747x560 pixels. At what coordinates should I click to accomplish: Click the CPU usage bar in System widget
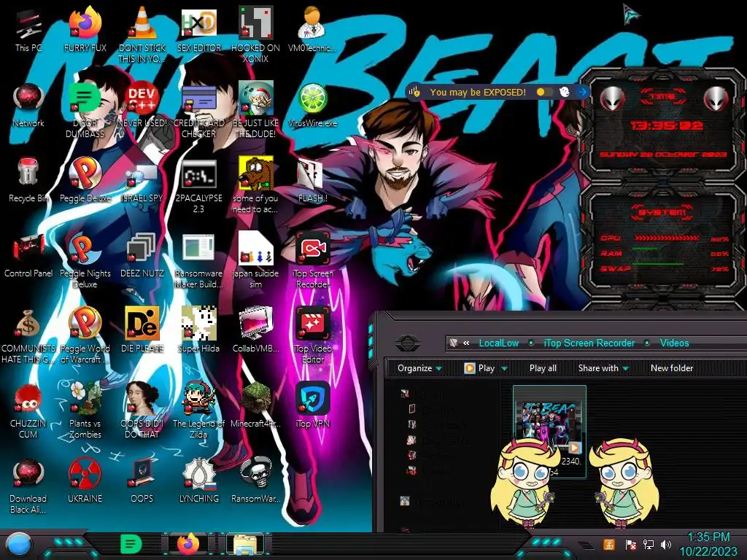click(667, 238)
